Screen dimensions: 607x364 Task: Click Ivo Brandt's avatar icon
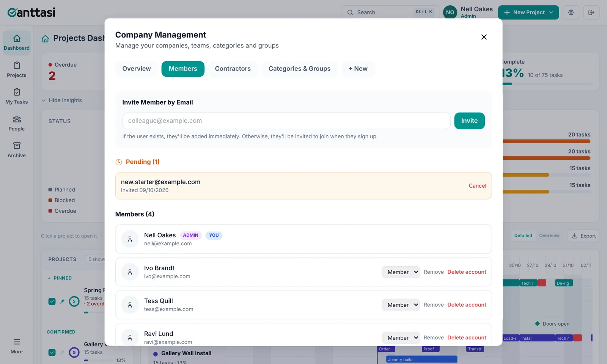[x=130, y=272]
